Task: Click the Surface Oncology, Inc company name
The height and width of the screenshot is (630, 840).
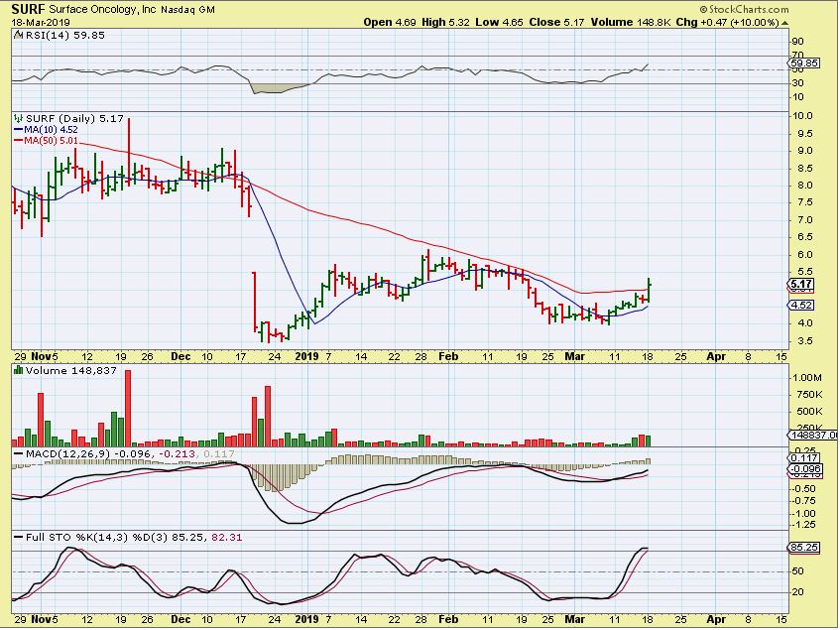Action: click(102, 10)
